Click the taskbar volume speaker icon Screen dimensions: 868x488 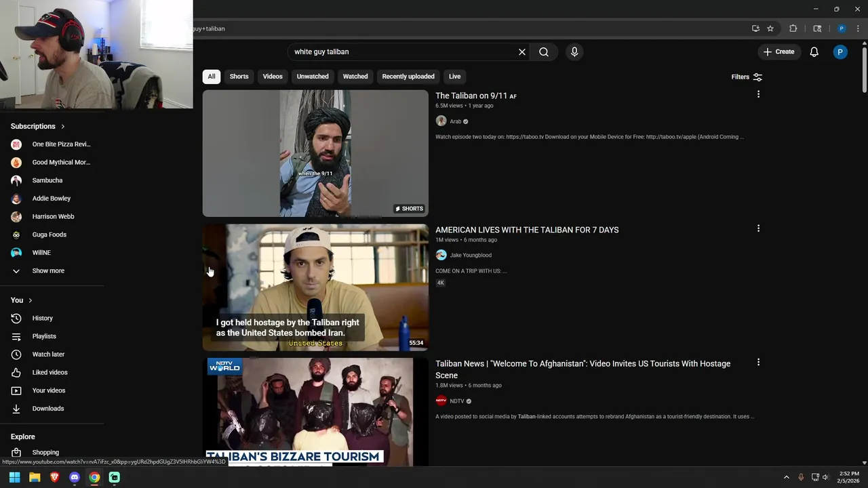(x=826, y=477)
